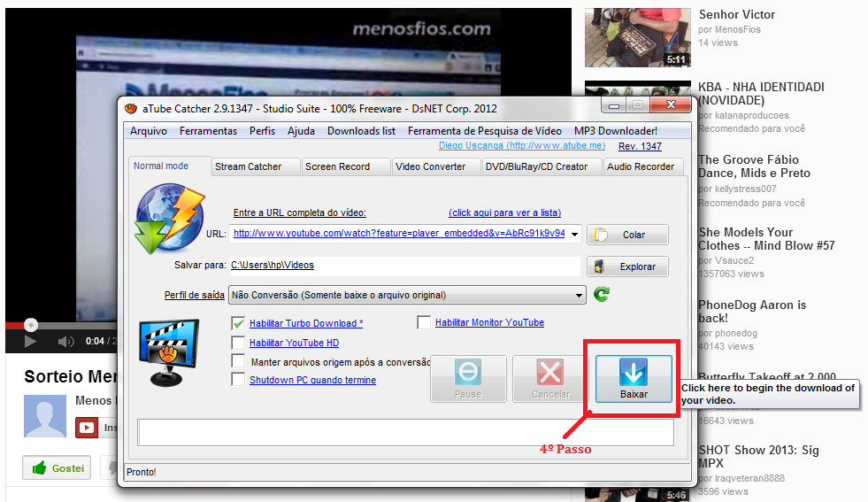This screenshot has width=868, height=502.
Task: Switch to the Screen Record tab
Action: pyautogui.click(x=345, y=166)
